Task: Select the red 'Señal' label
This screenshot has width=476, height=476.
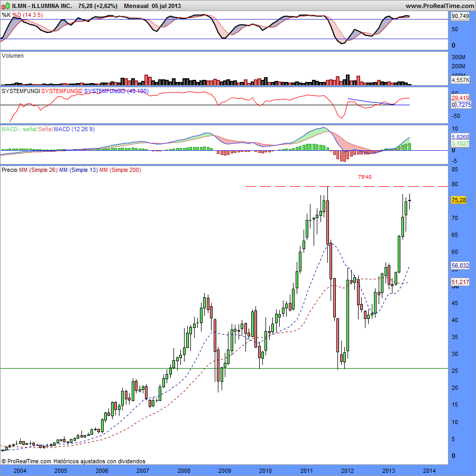Action: [x=45, y=130]
